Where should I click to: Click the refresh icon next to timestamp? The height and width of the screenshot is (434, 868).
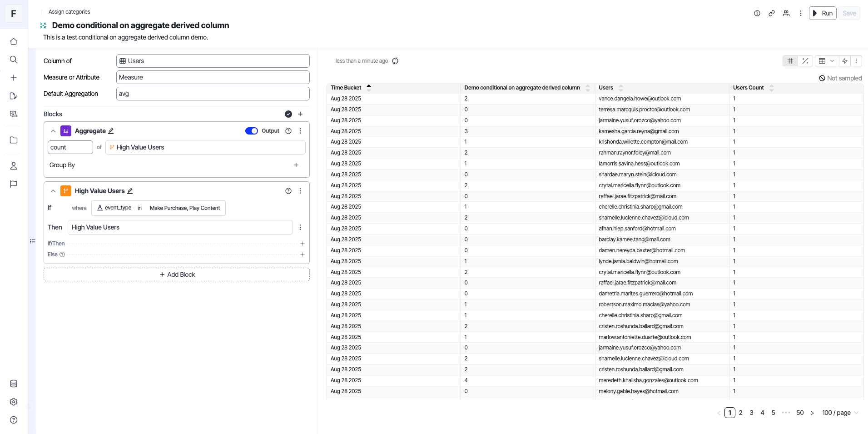click(x=395, y=61)
